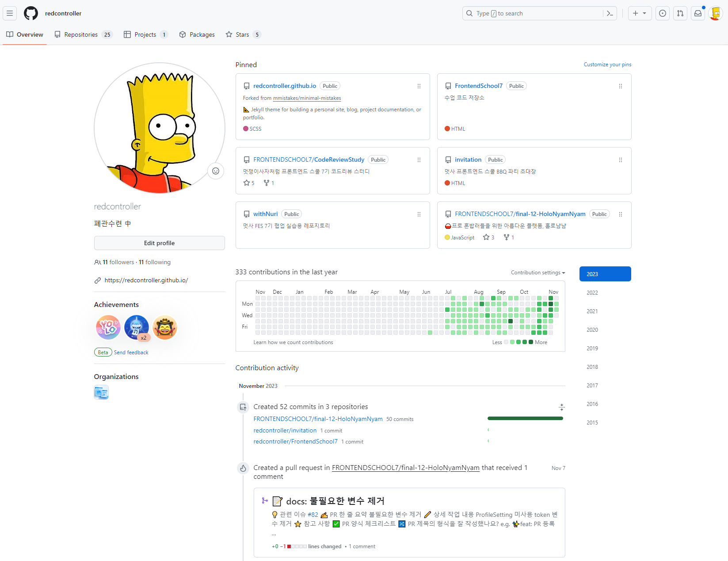Open the pull requests icon in header
728x561 pixels.
click(x=680, y=13)
